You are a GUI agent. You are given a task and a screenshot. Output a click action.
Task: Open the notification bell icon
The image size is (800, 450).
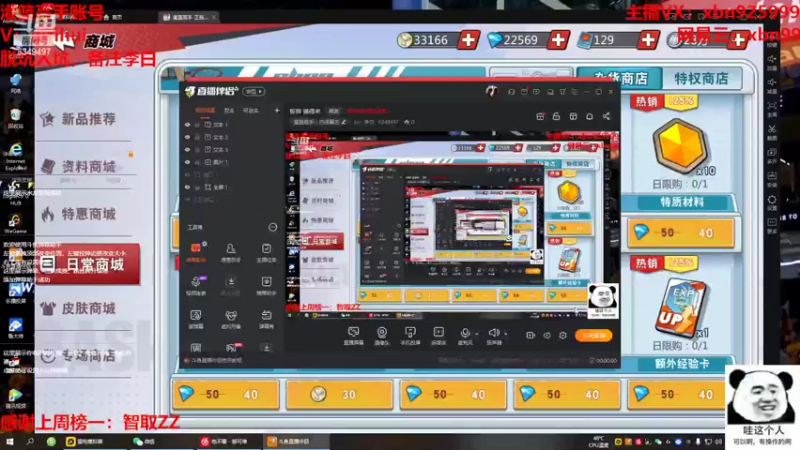point(589,116)
